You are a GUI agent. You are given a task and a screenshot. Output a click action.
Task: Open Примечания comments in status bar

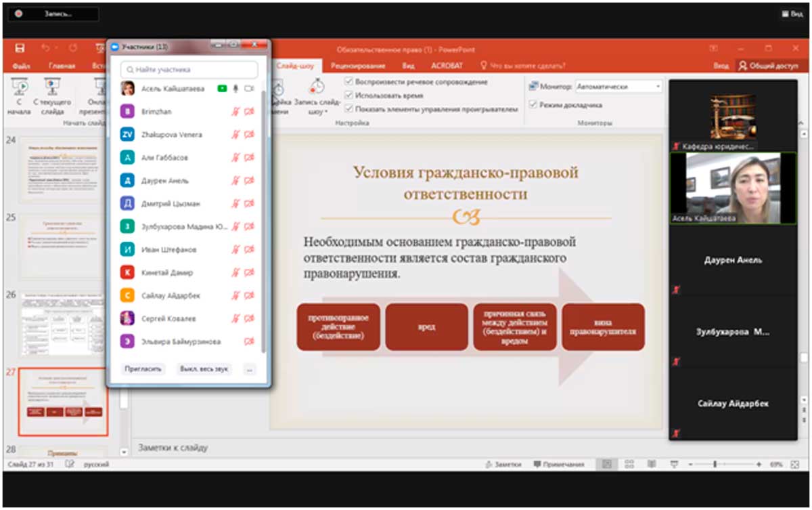pyautogui.click(x=559, y=465)
